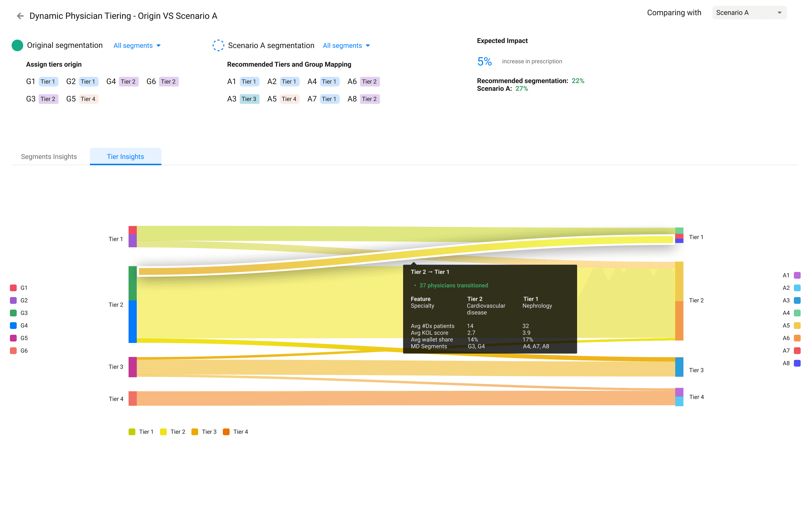812x505 pixels.
Task: Click the dashed Scenario A circle icon
Action: click(218, 45)
